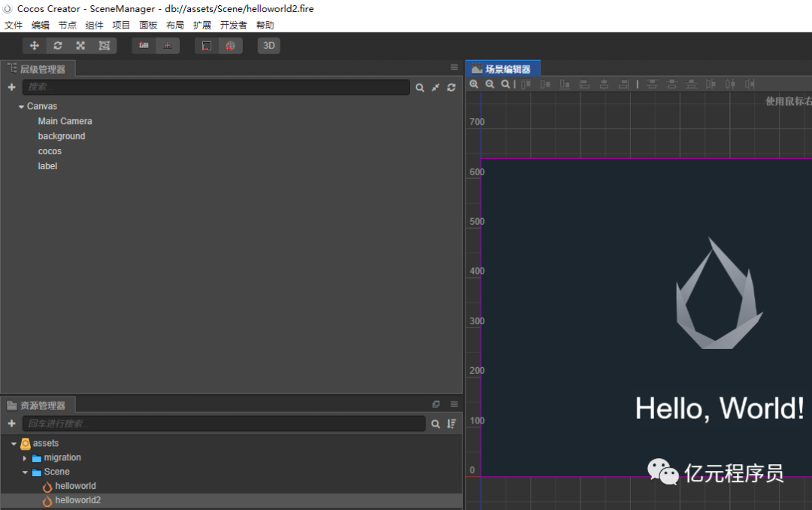
Task: Distribute nodes by horizontal centers
Action: [x=730, y=84]
